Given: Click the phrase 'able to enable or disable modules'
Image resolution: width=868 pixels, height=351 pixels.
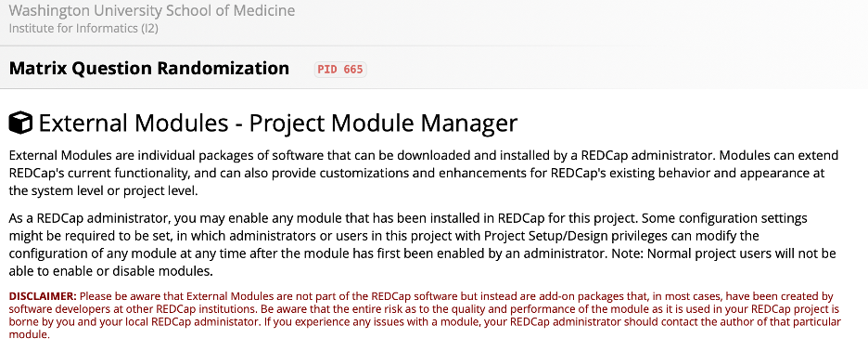Looking at the screenshot, I should [110, 272].
